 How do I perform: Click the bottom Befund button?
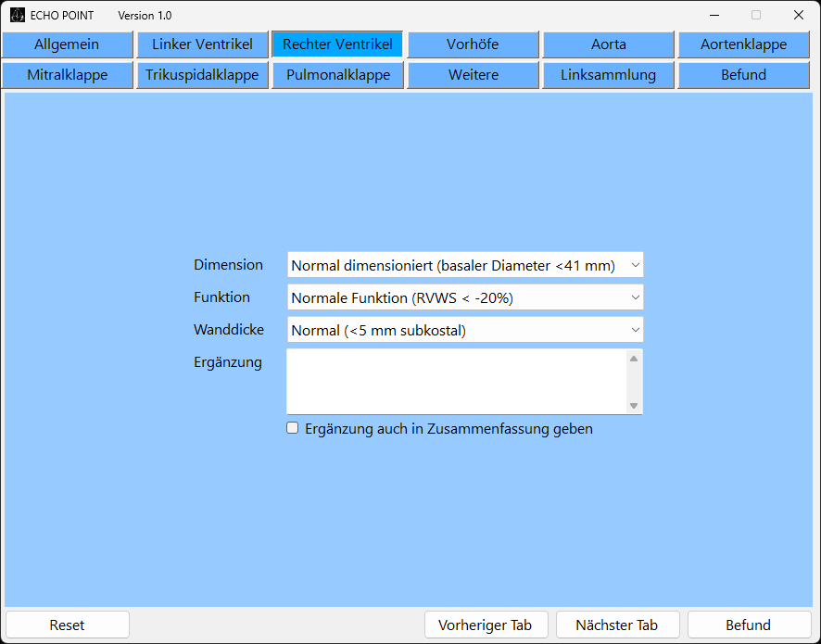[748, 625]
